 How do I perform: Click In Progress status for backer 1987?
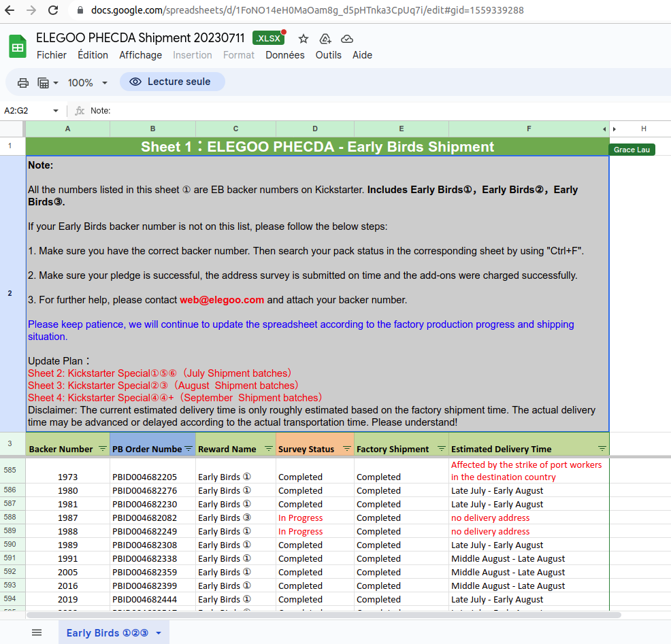click(315, 518)
